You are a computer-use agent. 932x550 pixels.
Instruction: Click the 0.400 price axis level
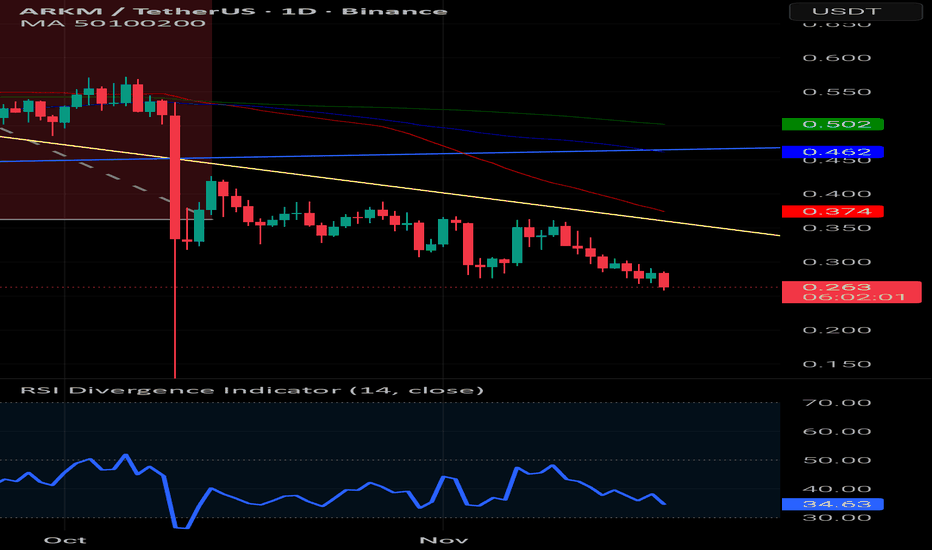(x=837, y=194)
